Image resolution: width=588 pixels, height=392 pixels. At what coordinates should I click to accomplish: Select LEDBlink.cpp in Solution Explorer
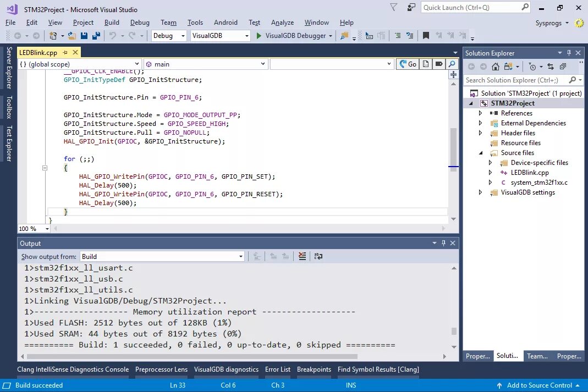point(530,173)
